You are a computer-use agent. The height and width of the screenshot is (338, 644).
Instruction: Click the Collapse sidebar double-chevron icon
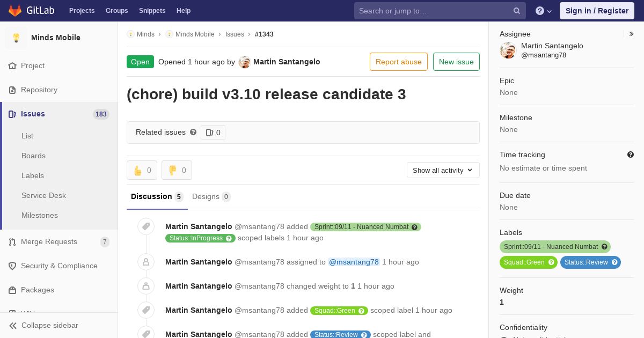click(x=13, y=326)
